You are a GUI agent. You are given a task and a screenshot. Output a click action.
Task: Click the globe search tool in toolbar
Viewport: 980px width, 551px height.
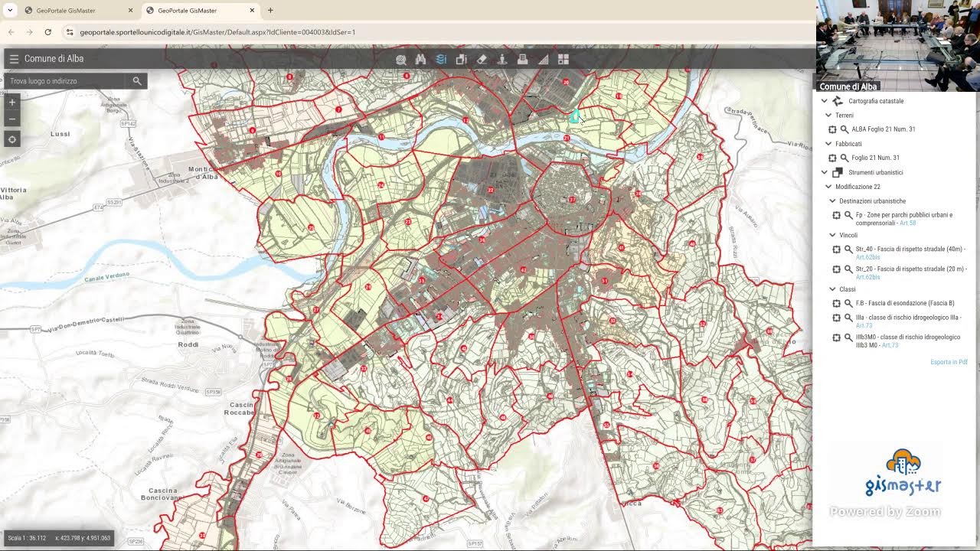tap(401, 59)
